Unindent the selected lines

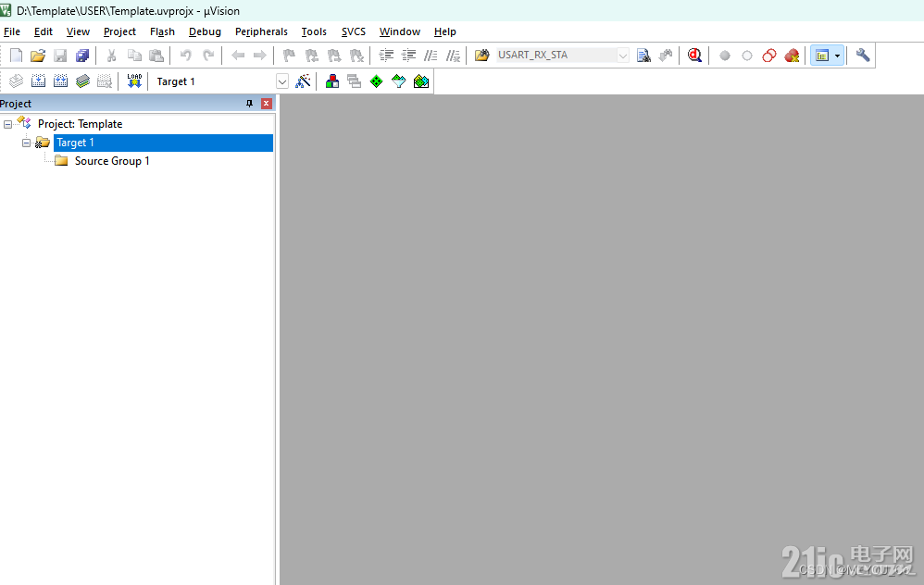(408, 56)
